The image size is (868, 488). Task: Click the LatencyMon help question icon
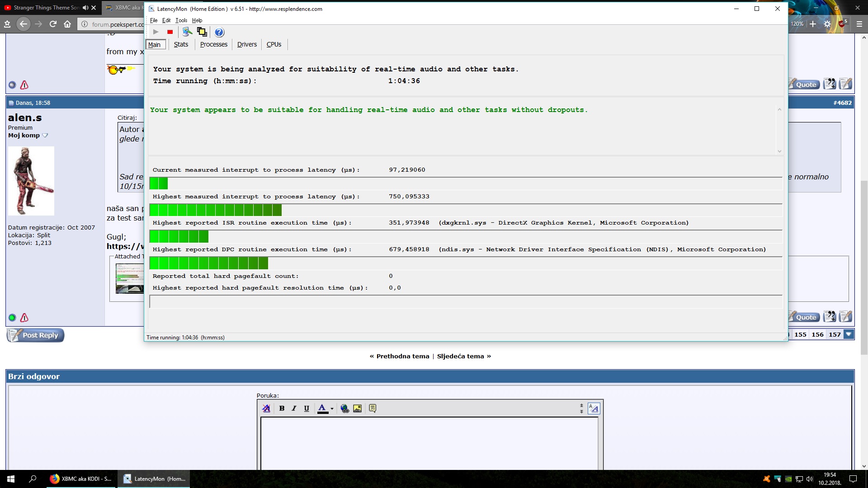click(x=219, y=32)
